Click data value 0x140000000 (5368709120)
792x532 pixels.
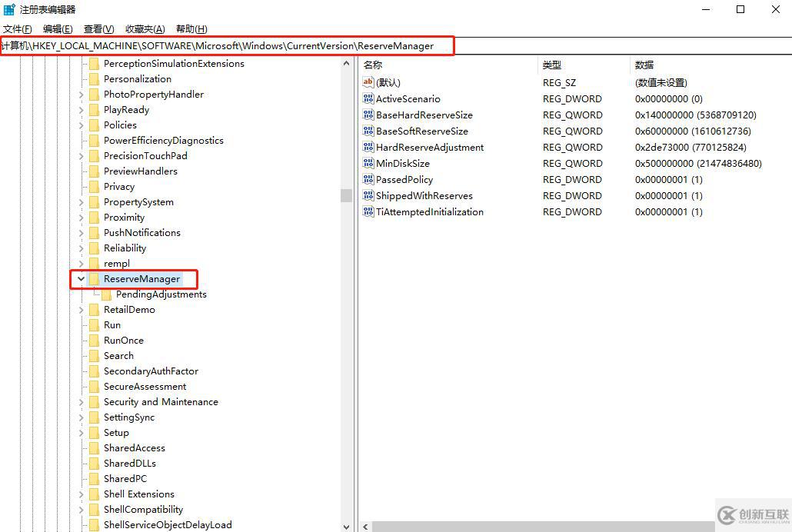(x=696, y=115)
